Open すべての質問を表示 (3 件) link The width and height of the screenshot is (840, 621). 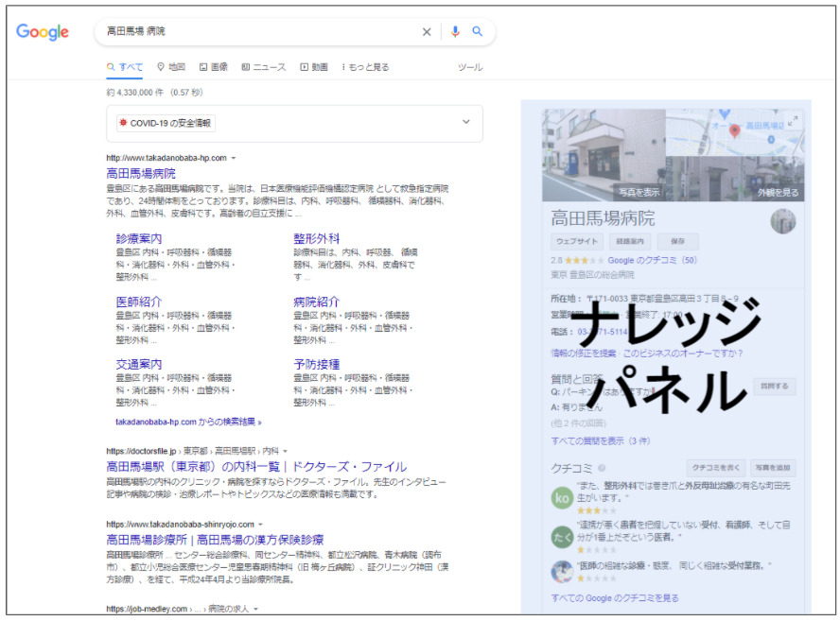pyautogui.click(x=600, y=441)
